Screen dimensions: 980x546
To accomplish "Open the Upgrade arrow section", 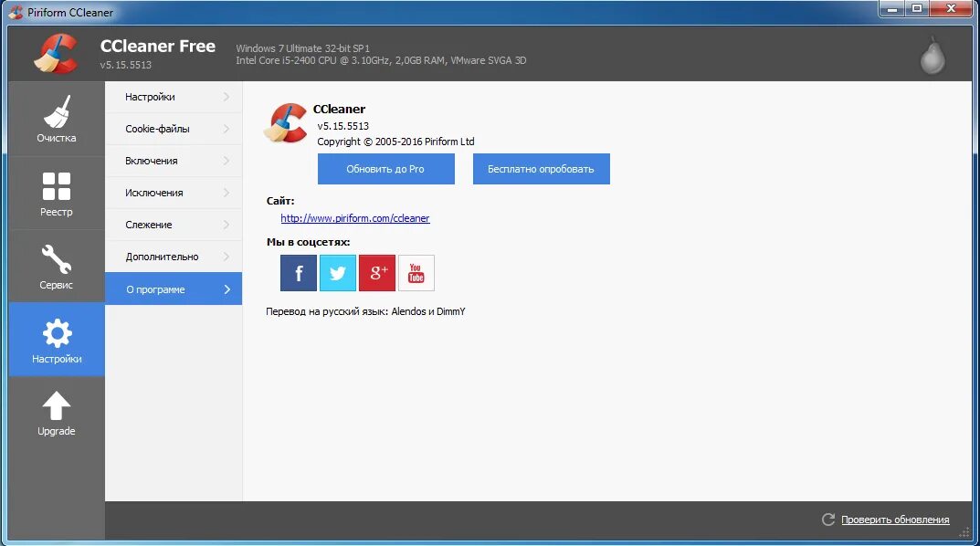I will click(57, 413).
